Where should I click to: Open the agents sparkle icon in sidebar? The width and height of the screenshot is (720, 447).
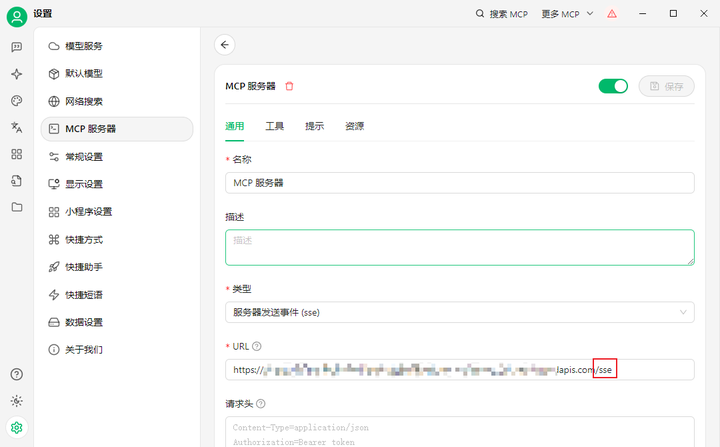[x=17, y=74]
